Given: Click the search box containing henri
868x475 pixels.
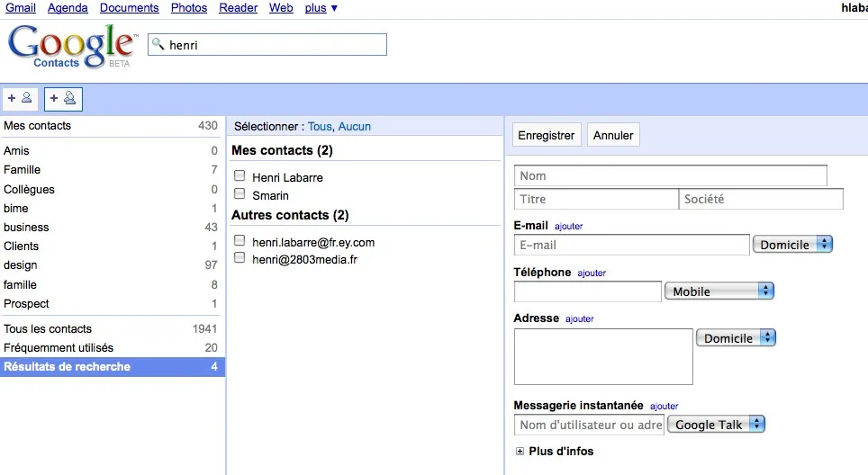Looking at the screenshot, I should (267, 45).
